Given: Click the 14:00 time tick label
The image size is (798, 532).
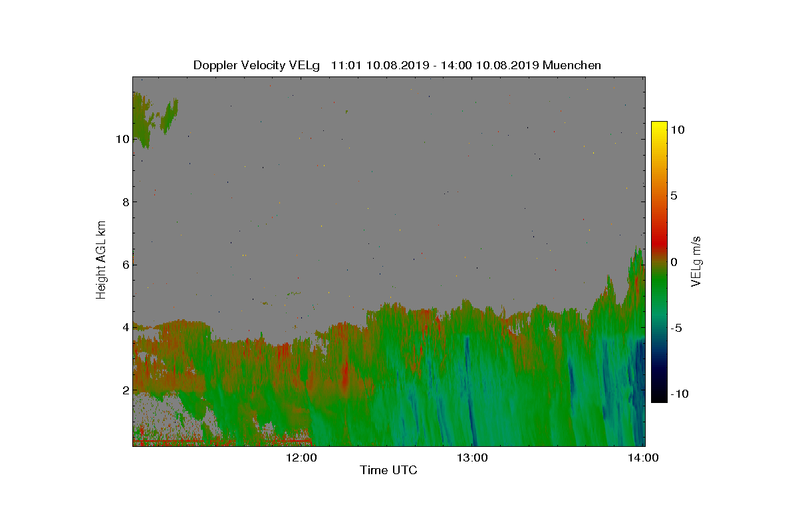Looking at the screenshot, I should coord(644,458).
